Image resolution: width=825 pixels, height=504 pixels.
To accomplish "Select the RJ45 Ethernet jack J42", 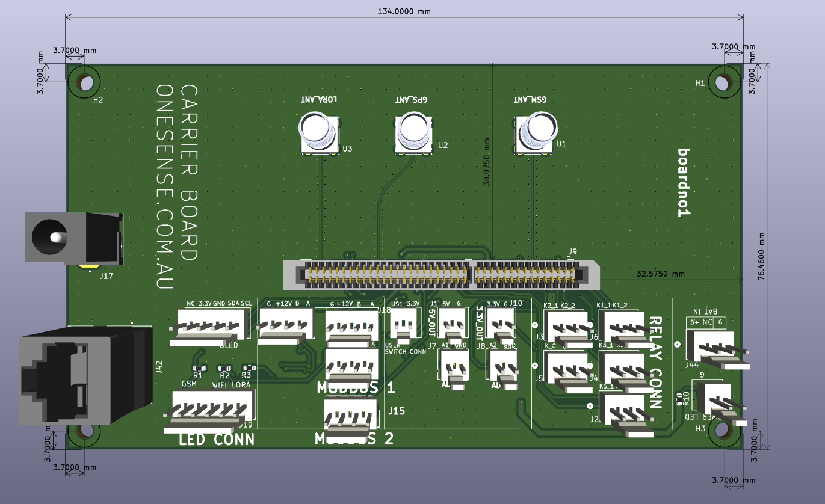I will point(81,375).
